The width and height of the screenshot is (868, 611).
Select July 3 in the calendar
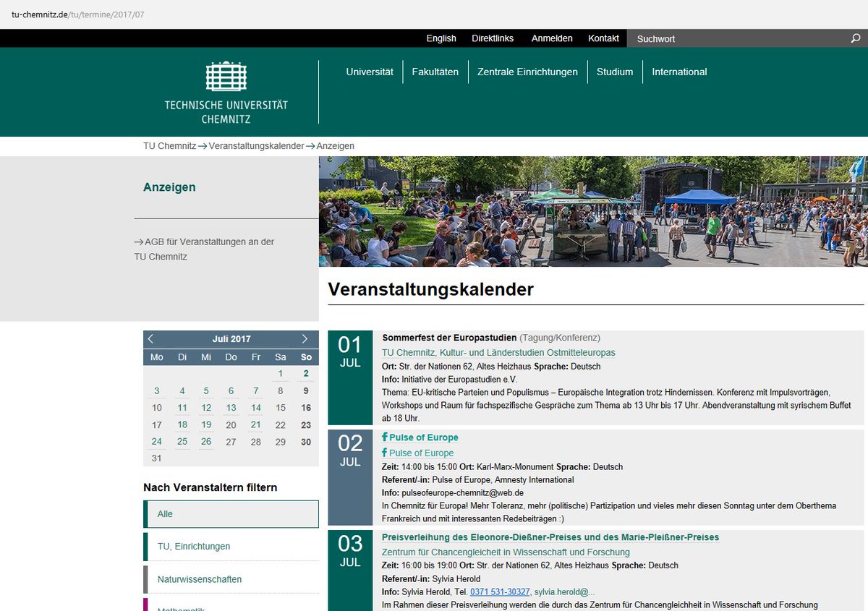(157, 391)
